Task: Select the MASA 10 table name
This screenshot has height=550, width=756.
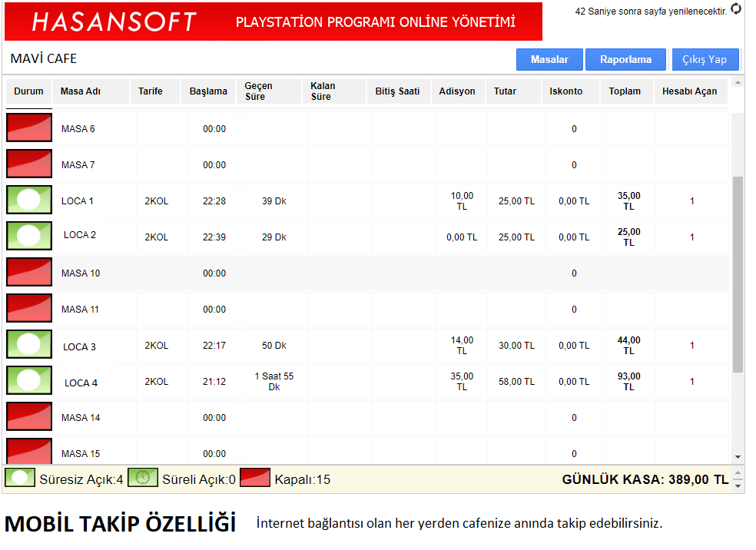Action: (81, 273)
